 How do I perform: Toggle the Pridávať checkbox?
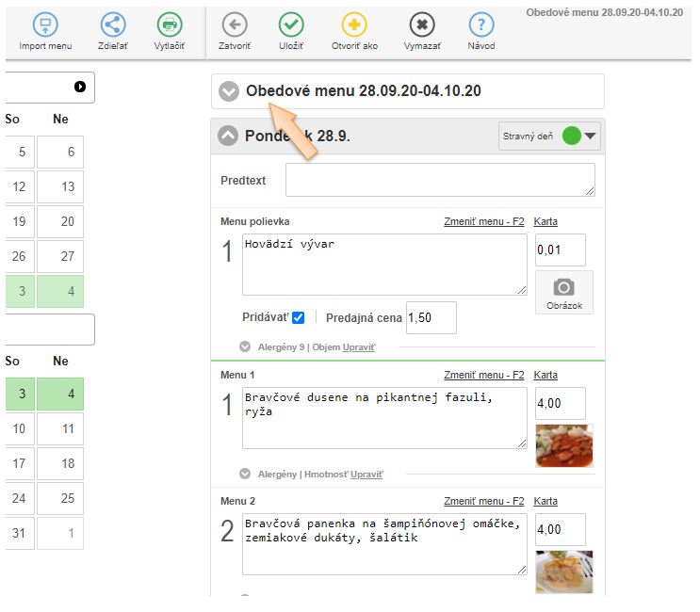point(298,318)
